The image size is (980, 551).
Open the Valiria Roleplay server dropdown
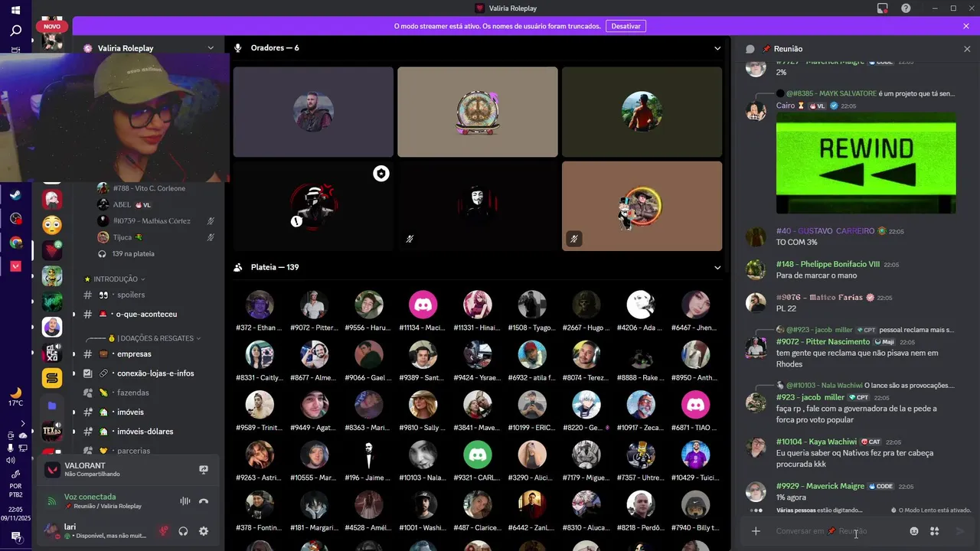211,47
